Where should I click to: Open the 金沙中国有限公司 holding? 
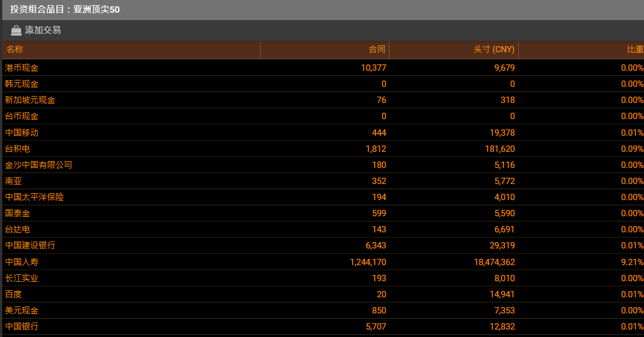coord(38,164)
